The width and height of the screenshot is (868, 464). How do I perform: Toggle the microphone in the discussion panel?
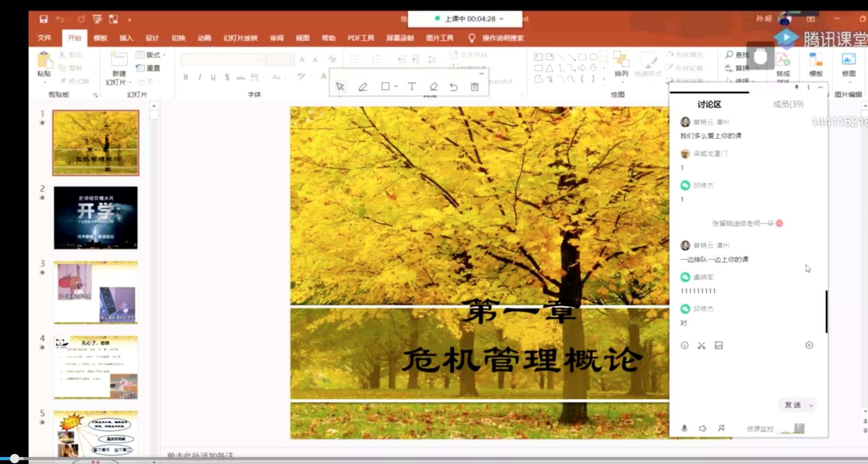(x=684, y=428)
